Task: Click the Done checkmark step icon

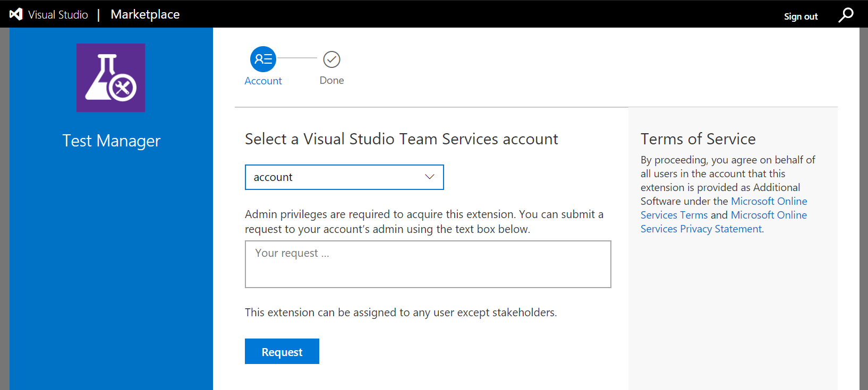Action: coord(331,59)
